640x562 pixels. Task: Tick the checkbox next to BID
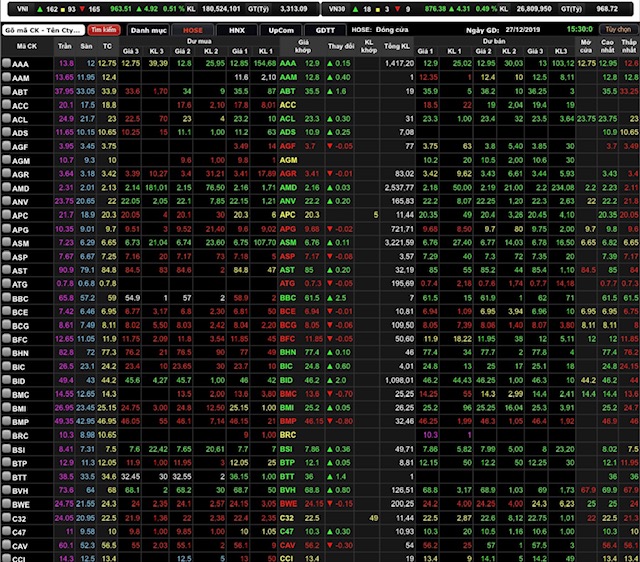(6, 380)
